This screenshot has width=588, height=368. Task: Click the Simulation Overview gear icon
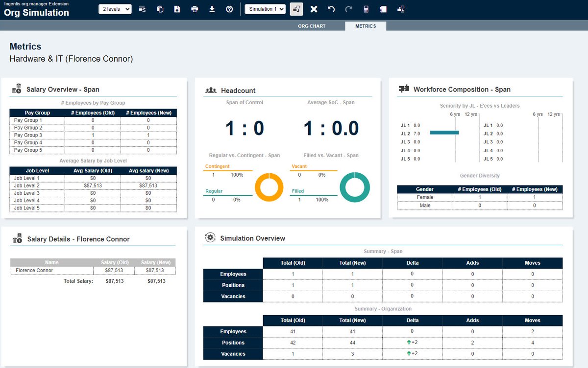coord(210,237)
